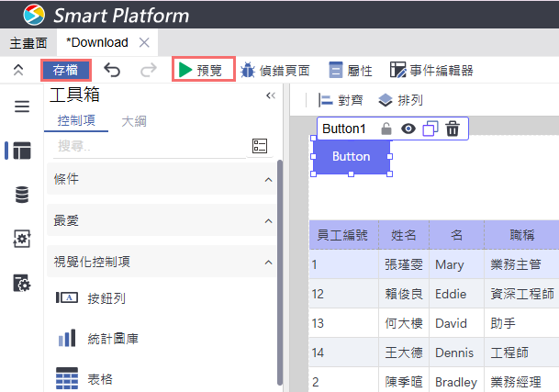Toggle the toolbox list view icon
This screenshot has height=392, width=559.
[260, 146]
